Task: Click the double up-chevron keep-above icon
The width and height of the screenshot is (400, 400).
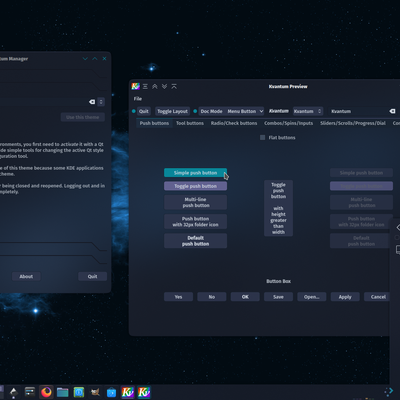Action: pyautogui.click(x=155, y=86)
